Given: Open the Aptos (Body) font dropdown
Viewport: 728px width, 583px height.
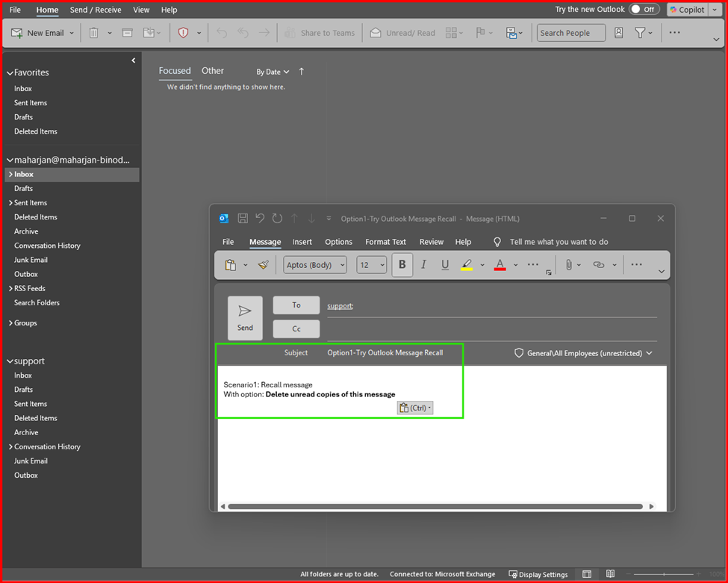Looking at the screenshot, I should (x=315, y=265).
